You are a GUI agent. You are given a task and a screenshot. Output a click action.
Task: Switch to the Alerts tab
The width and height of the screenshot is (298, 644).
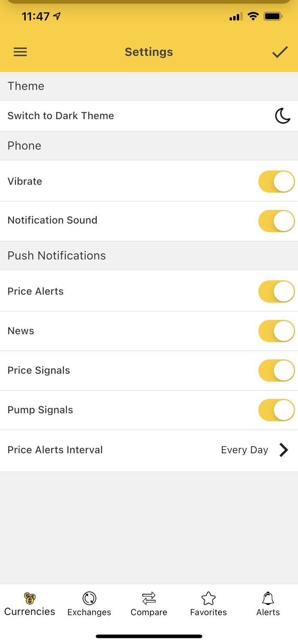[x=268, y=605]
